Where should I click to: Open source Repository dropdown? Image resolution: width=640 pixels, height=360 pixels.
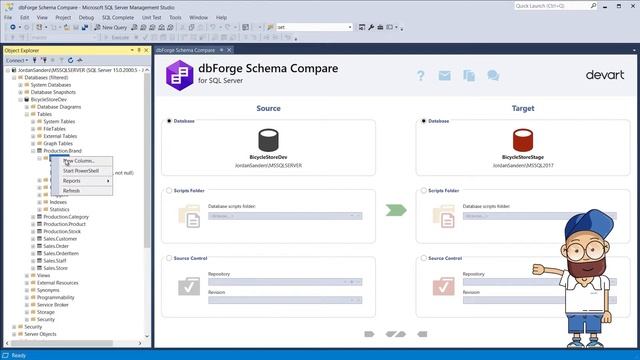285,282
